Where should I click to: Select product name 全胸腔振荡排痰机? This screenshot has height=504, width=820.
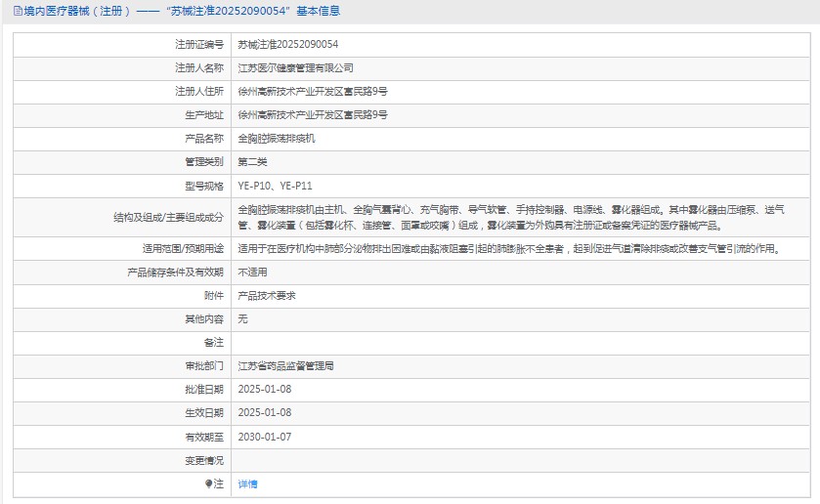[x=277, y=139]
